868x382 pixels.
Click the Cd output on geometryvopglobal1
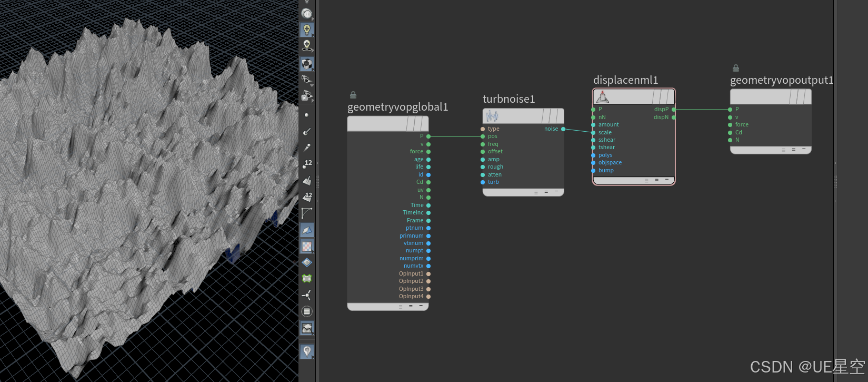tap(428, 182)
